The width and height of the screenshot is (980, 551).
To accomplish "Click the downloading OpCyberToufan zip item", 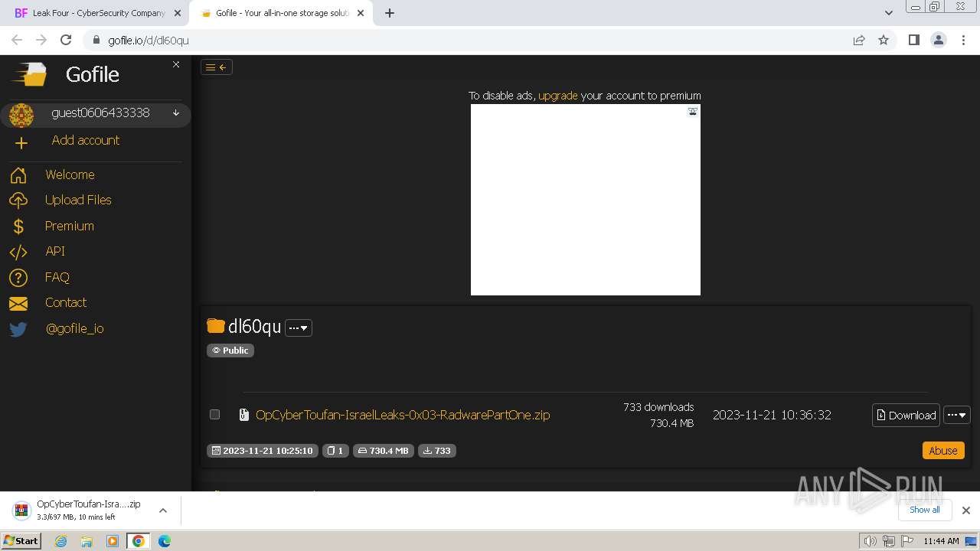I will [77, 510].
